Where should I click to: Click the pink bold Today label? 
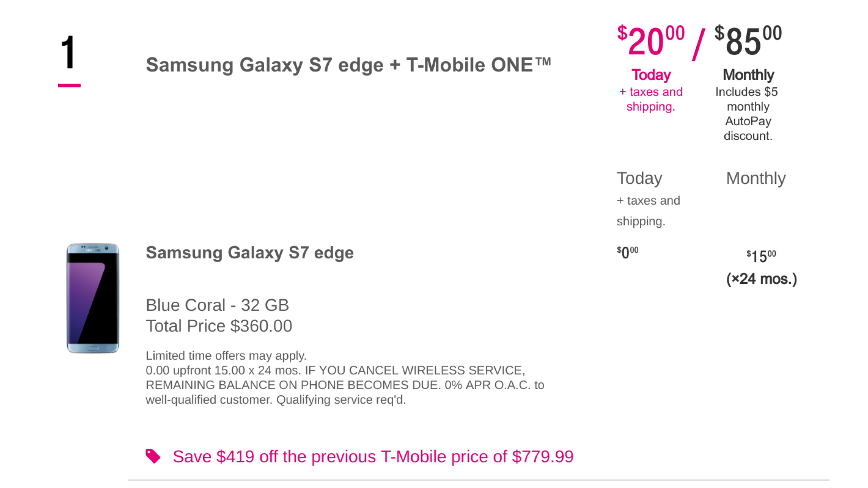[x=651, y=75]
